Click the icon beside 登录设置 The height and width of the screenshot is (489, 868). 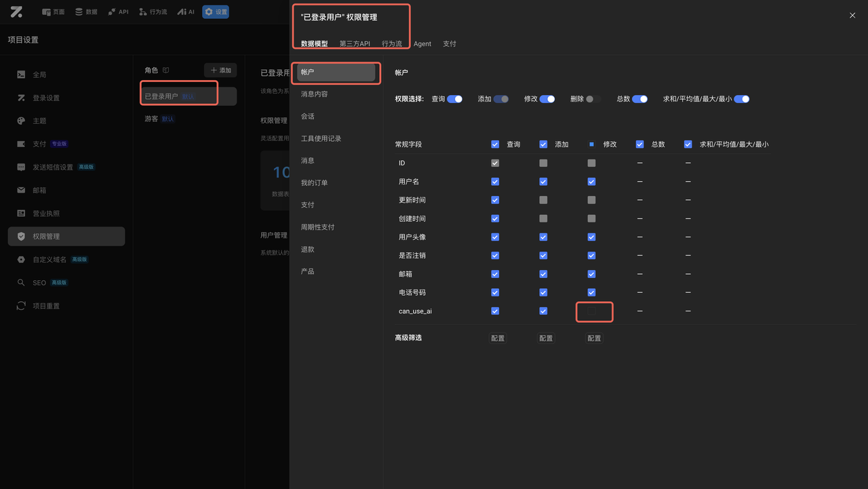(21, 98)
